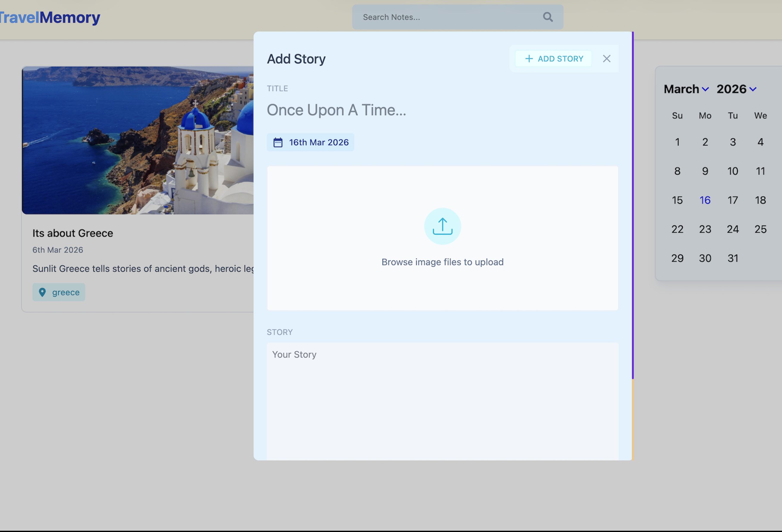Select day 9 in the calendar
Screen dimensions: 782x532
705,171
